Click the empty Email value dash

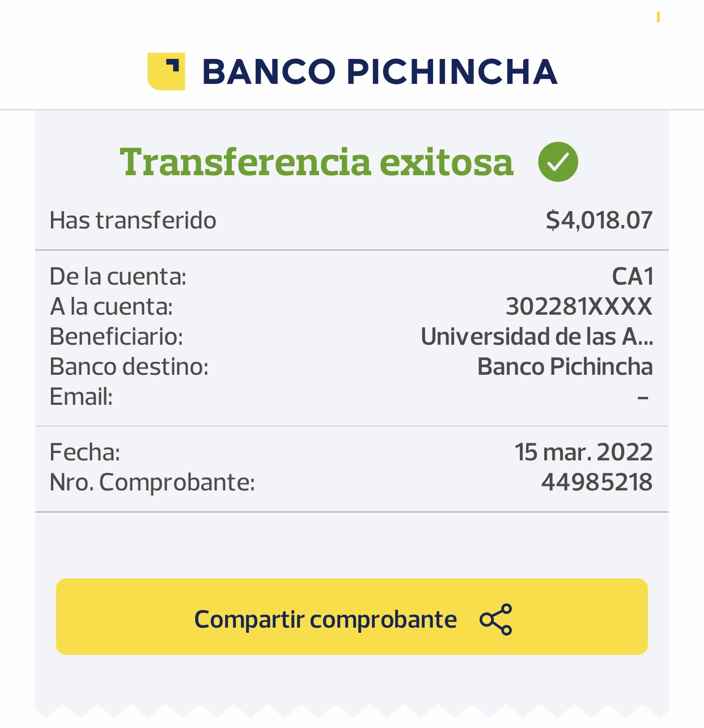pyautogui.click(x=643, y=397)
